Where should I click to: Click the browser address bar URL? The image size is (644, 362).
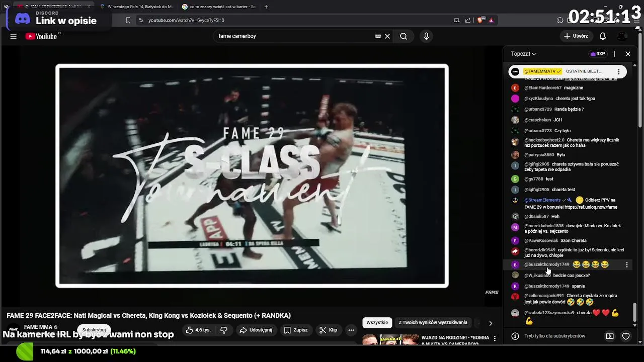point(186,20)
